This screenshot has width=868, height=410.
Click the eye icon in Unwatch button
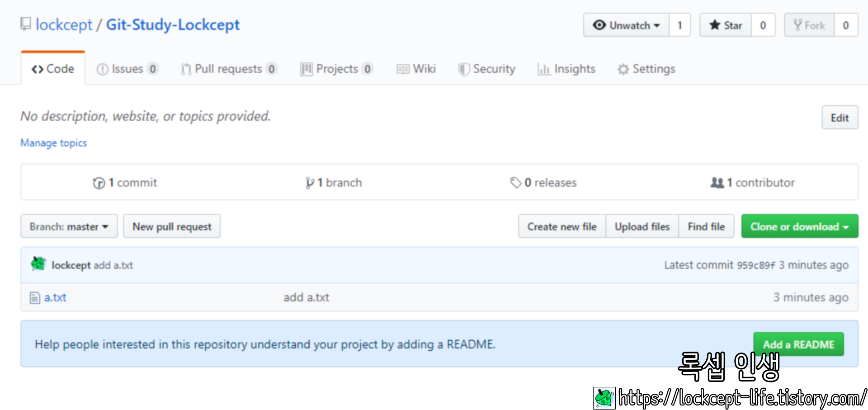[599, 25]
